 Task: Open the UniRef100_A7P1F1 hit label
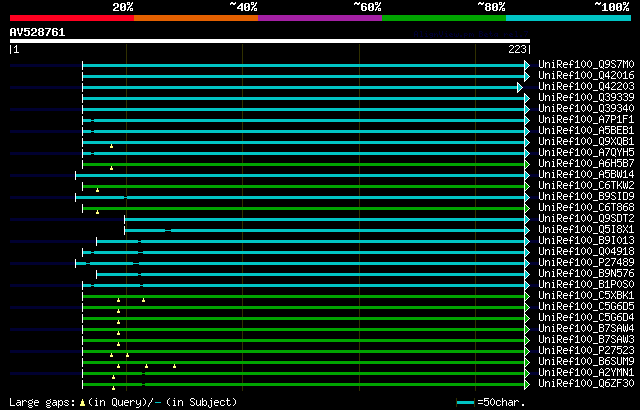586,120
